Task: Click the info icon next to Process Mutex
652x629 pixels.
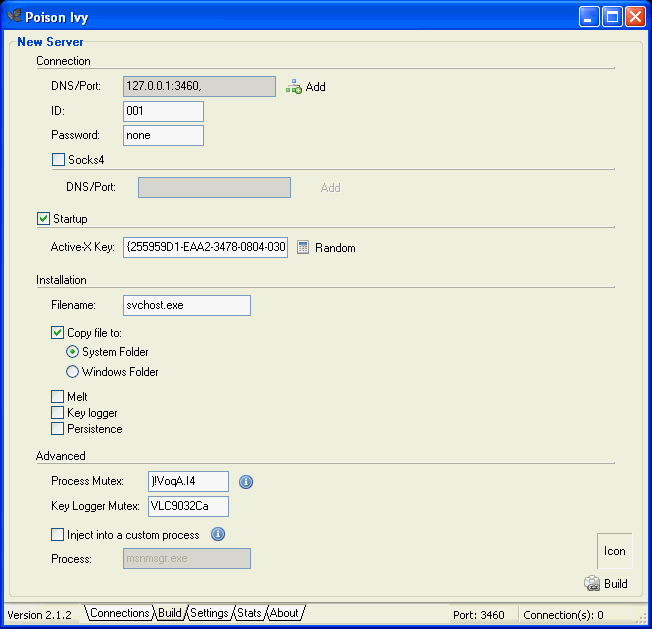Action: [x=246, y=482]
